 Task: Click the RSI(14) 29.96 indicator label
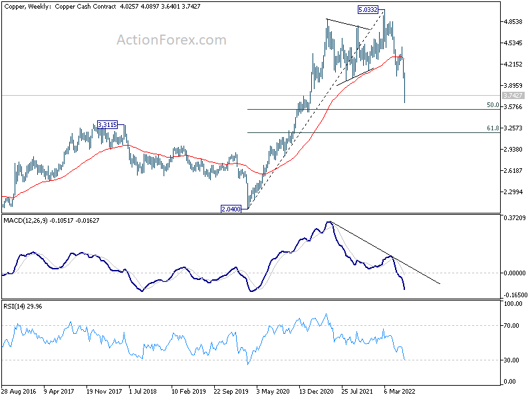pyautogui.click(x=23, y=307)
